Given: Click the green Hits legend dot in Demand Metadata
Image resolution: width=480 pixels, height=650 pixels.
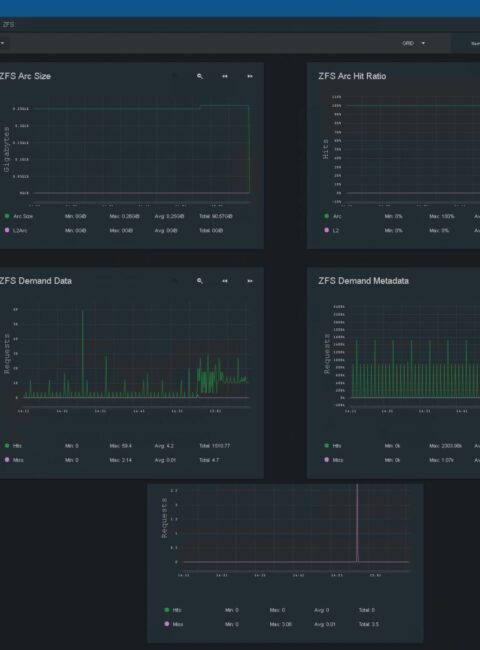Looking at the screenshot, I should coord(327,446).
